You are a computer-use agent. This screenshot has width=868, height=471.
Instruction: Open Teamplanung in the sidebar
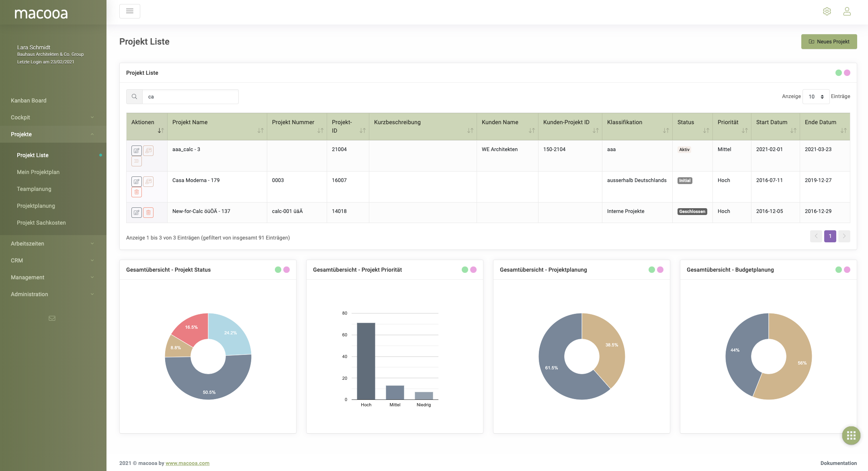click(x=34, y=189)
